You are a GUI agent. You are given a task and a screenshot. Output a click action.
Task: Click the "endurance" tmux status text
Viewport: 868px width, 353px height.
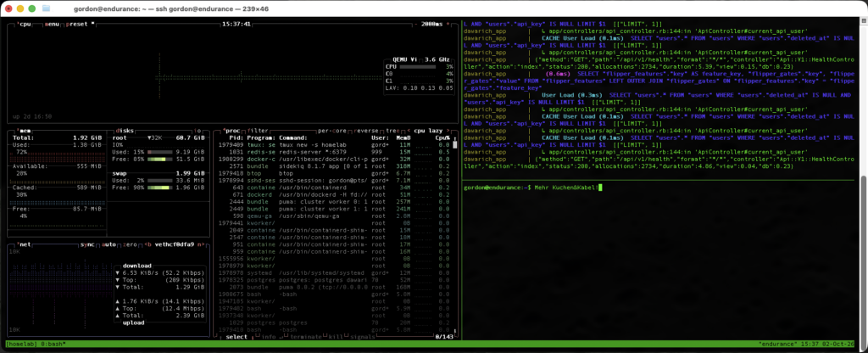click(780, 345)
